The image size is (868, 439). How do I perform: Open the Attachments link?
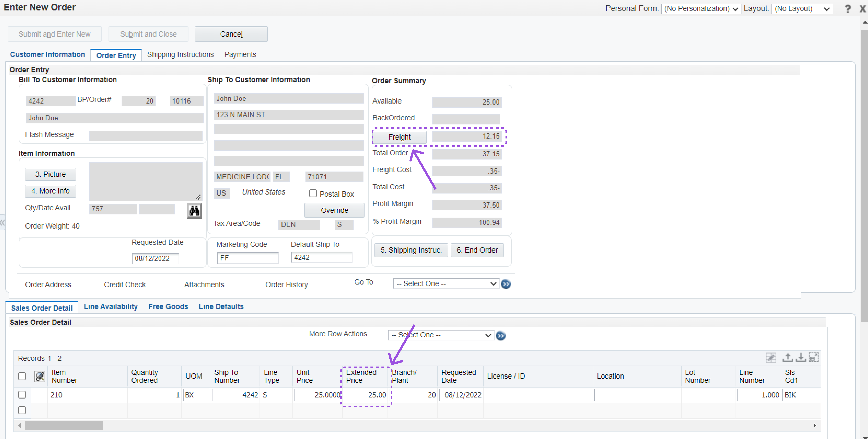(x=204, y=285)
